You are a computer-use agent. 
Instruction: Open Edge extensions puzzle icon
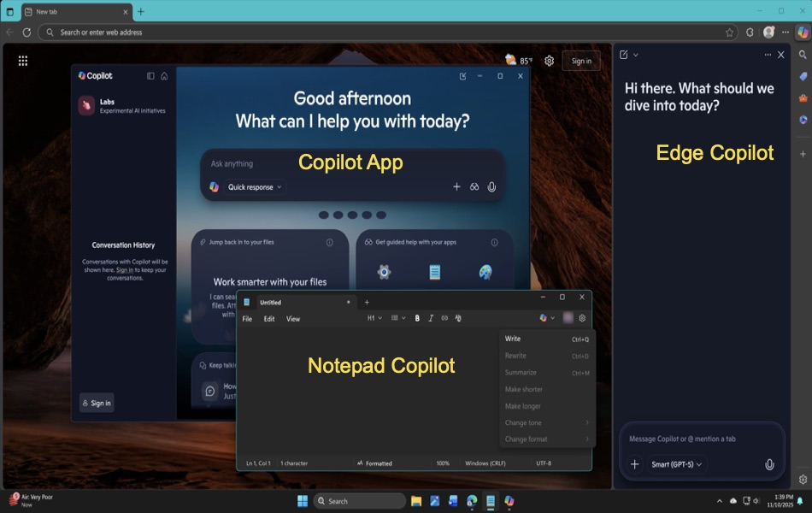(750, 32)
